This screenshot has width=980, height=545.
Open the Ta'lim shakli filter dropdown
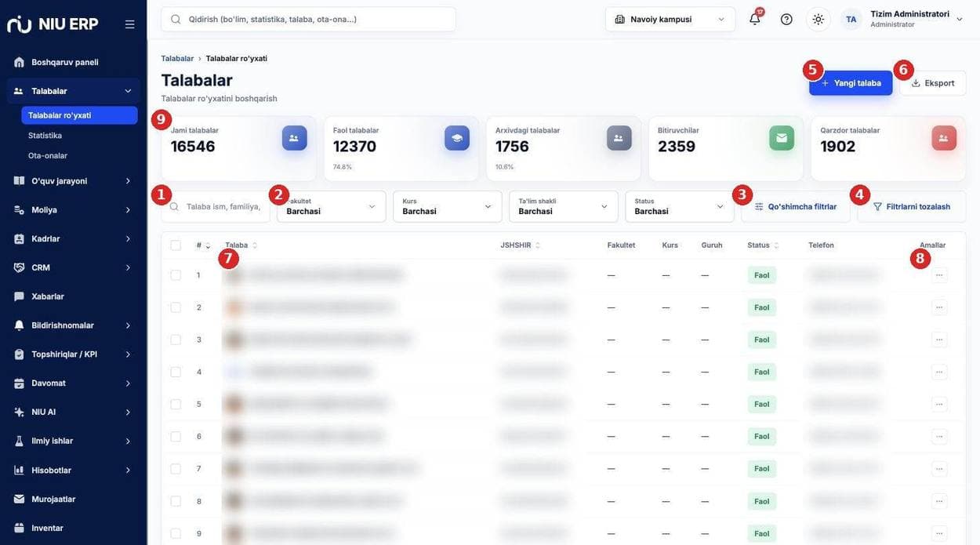click(x=564, y=206)
